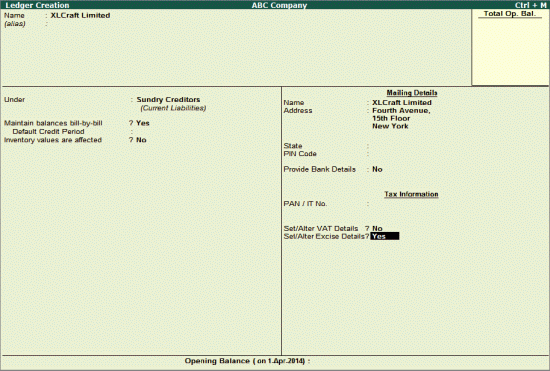Open the State selection field
This screenshot has width=550, height=371.
402,146
